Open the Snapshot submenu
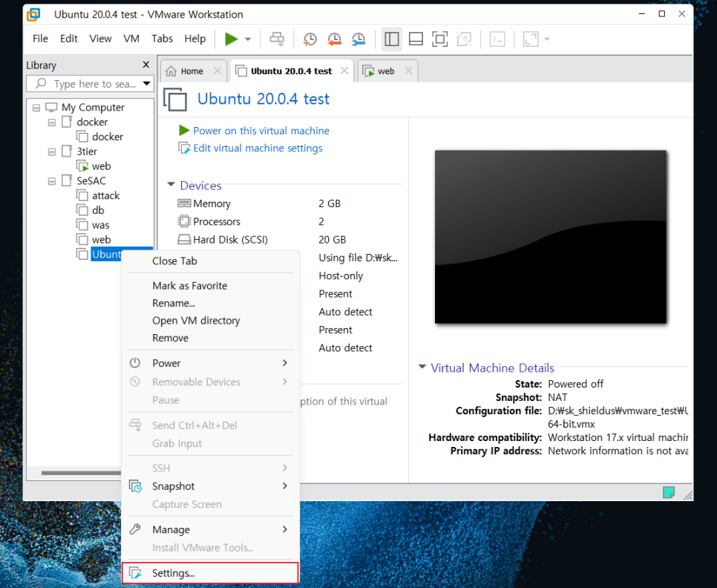This screenshot has width=717, height=588. 210,486
